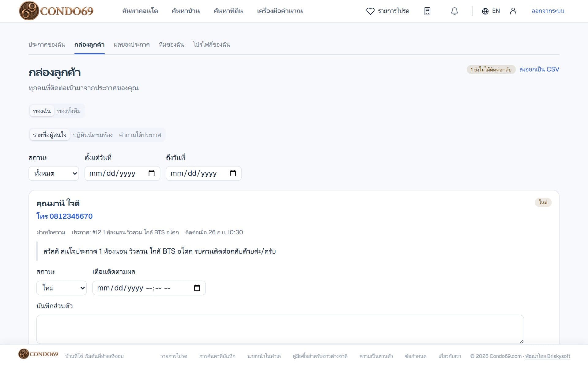Image resolution: width=588 pixels, height=368 pixels.
Task: Open ค้นหาที่ดิน in the top navigation
Action: click(228, 11)
